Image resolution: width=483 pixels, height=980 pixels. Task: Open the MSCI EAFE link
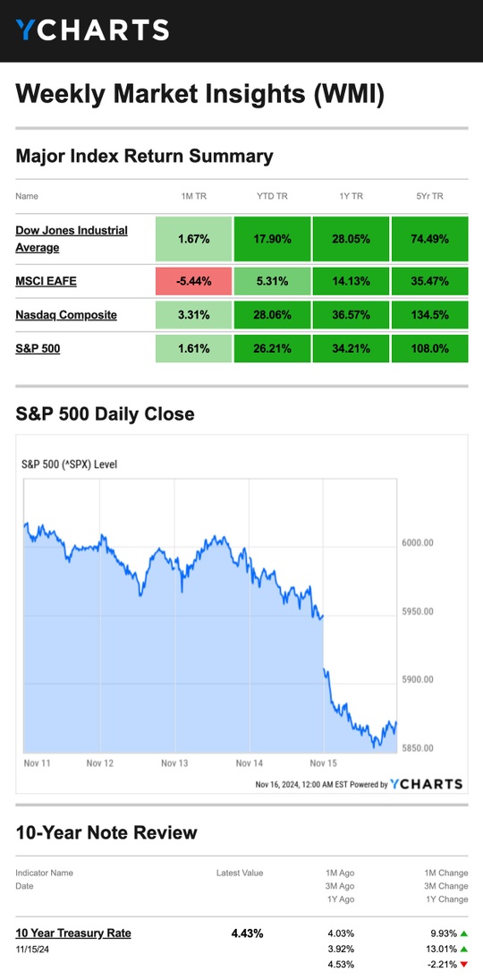tap(47, 281)
